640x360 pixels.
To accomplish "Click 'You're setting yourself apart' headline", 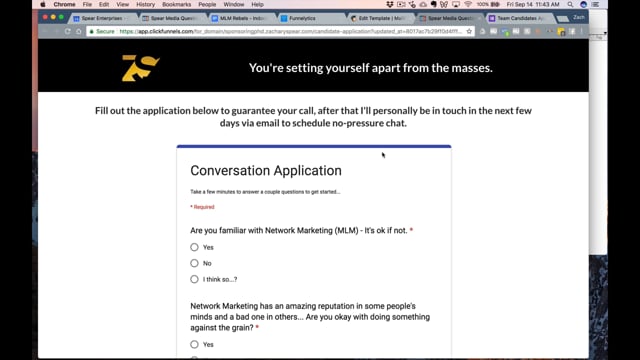I will (x=371, y=68).
